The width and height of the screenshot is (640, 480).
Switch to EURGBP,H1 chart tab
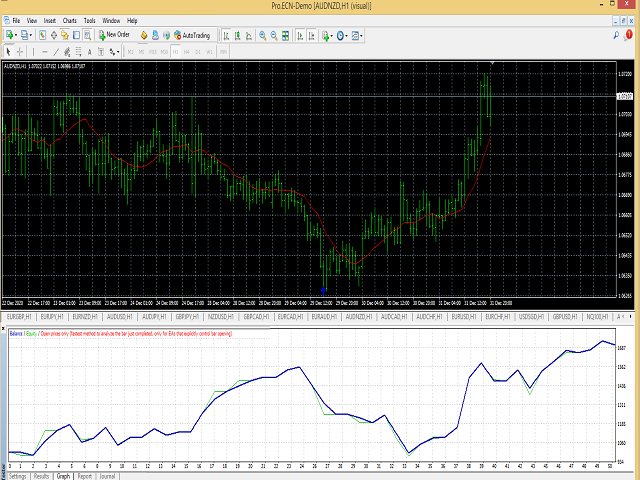click(19, 316)
